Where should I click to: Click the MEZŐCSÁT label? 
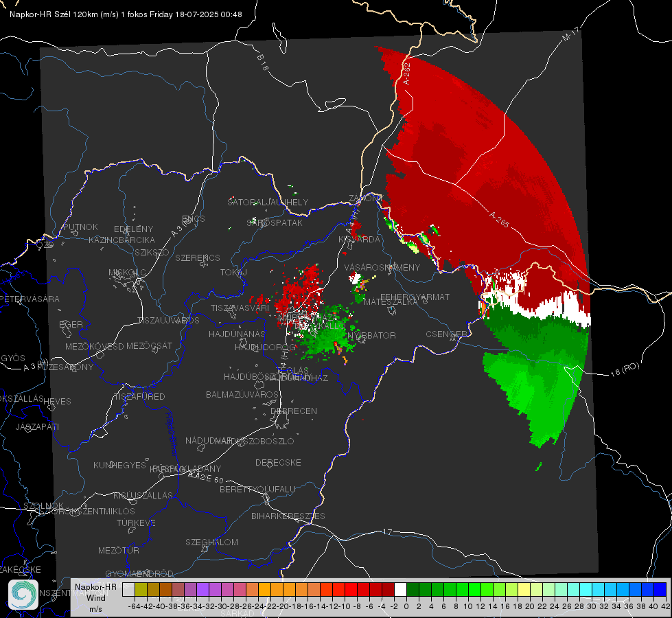[149, 345]
